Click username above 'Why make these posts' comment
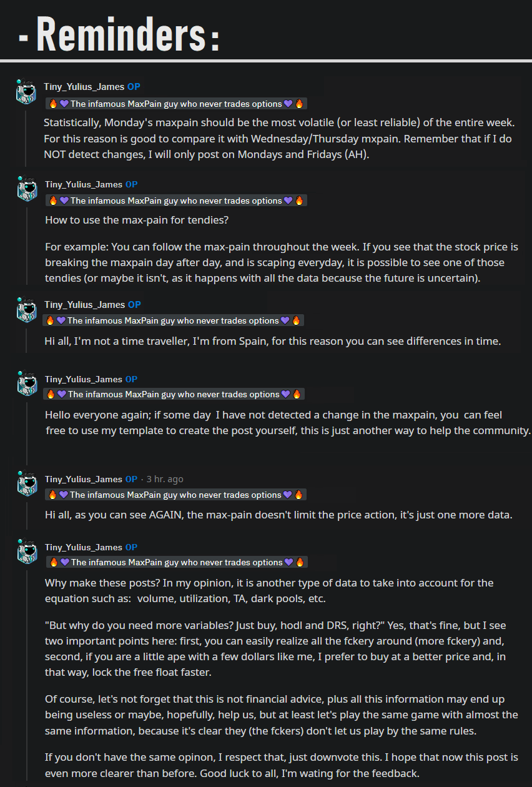The image size is (532, 787). 84,547
